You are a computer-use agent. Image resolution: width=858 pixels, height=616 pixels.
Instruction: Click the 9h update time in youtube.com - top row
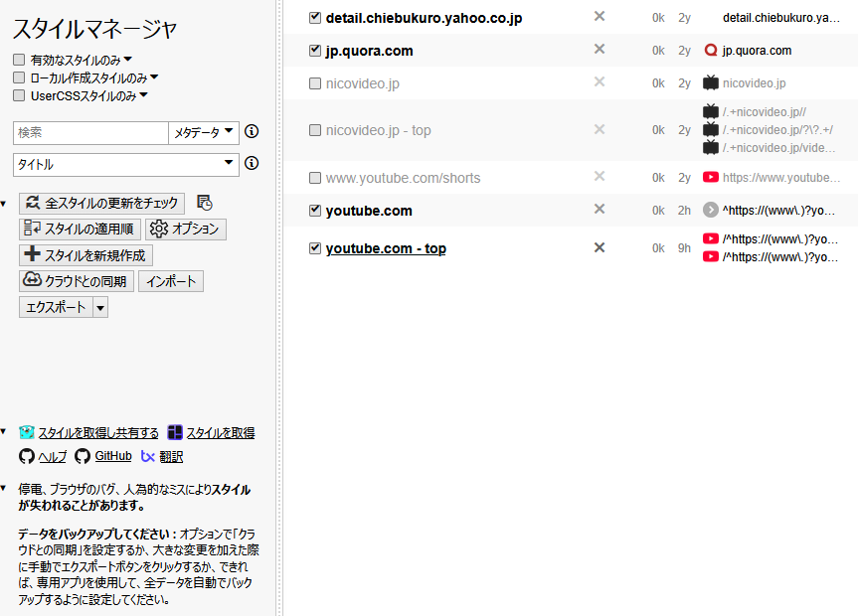(x=684, y=248)
